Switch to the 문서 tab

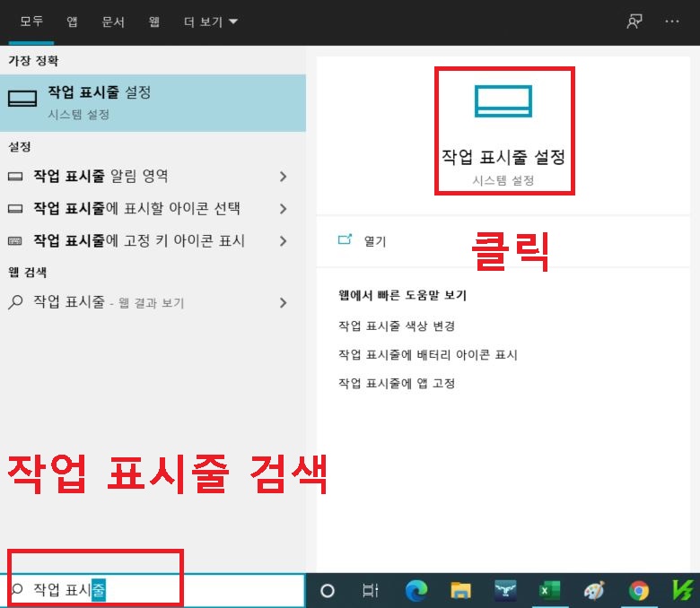pyautogui.click(x=113, y=22)
